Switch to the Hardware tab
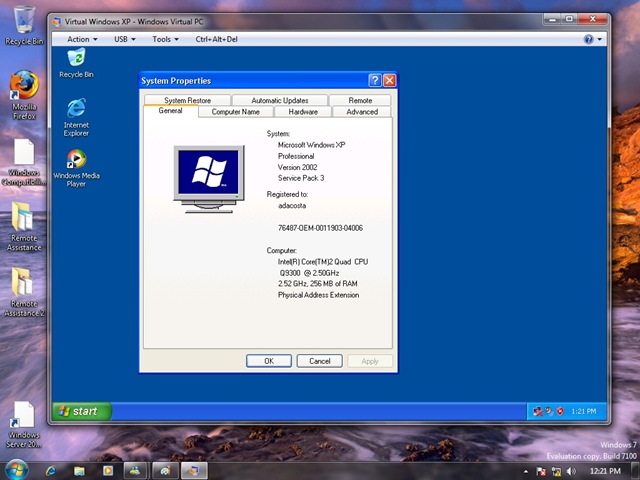This screenshot has width=640, height=480. point(303,112)
